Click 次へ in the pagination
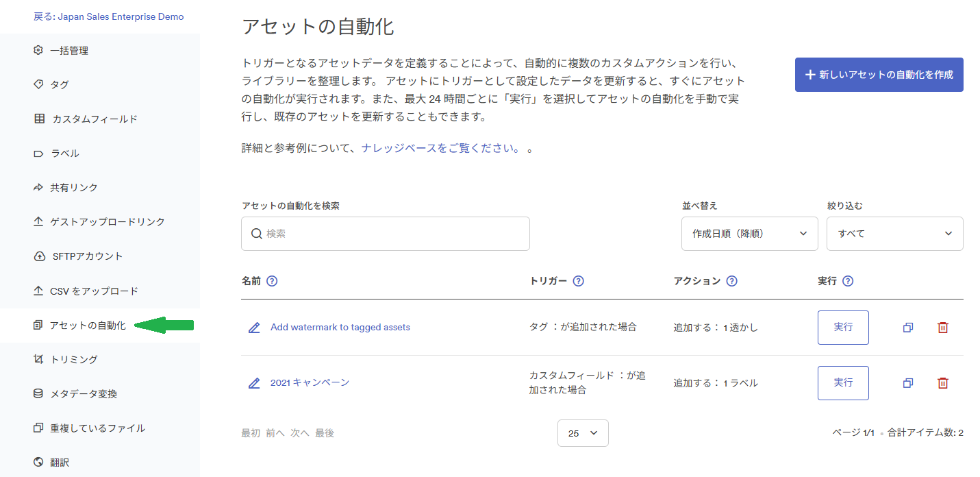 click(300, 433)
